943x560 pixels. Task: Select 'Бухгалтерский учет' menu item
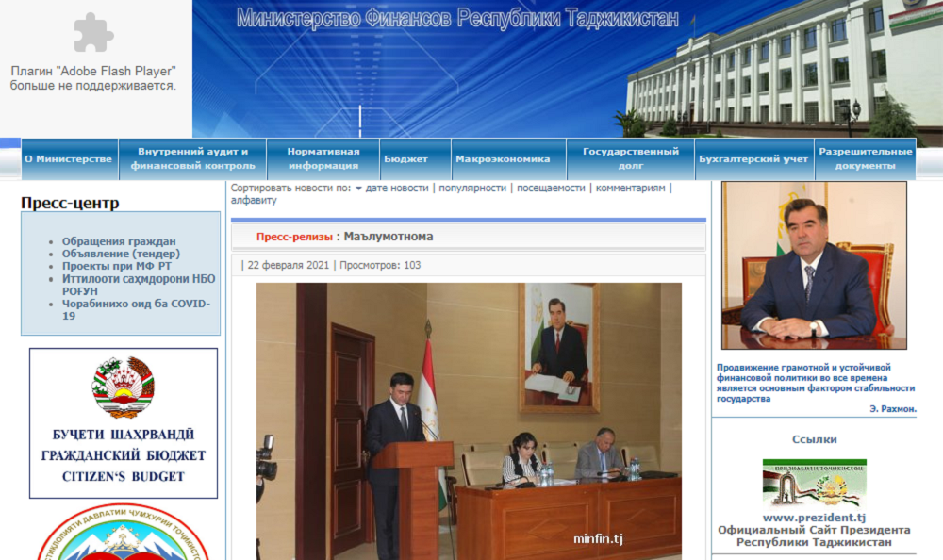click(753, 159)
